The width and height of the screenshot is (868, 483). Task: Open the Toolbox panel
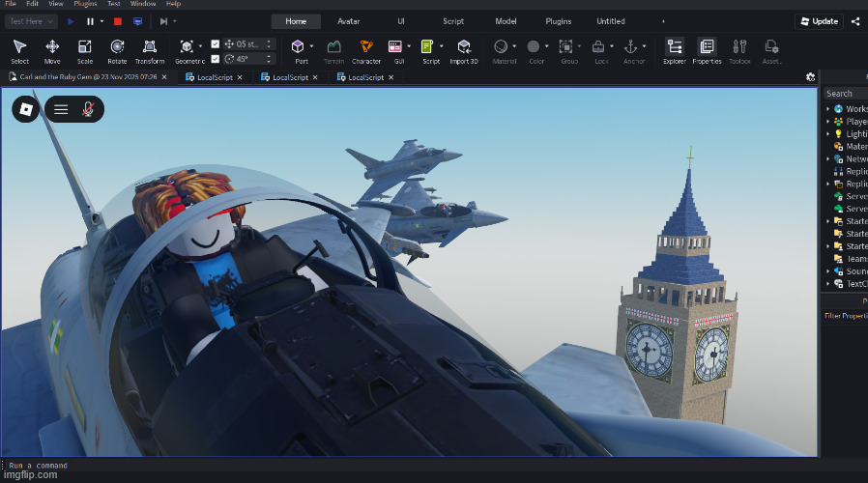click(739, 50)
